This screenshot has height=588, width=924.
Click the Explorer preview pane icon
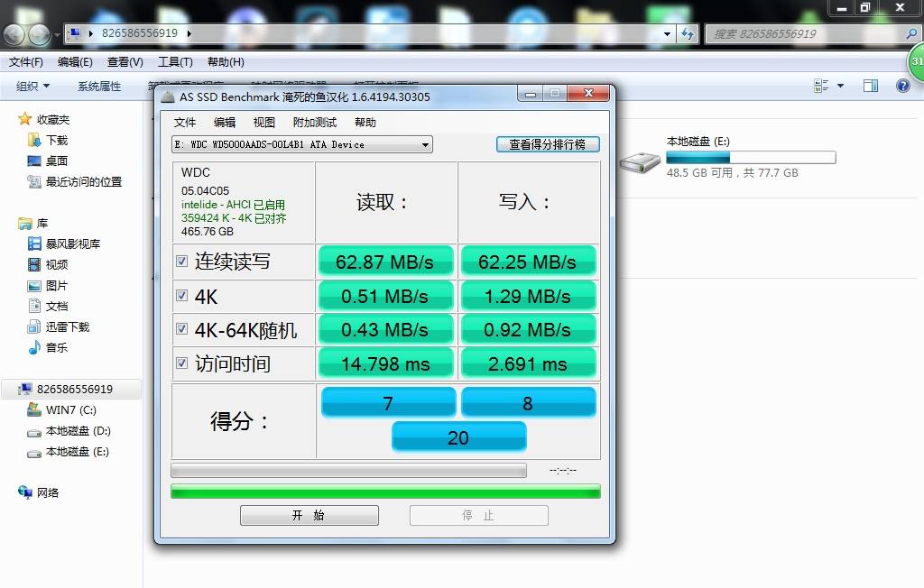point(870,85)
